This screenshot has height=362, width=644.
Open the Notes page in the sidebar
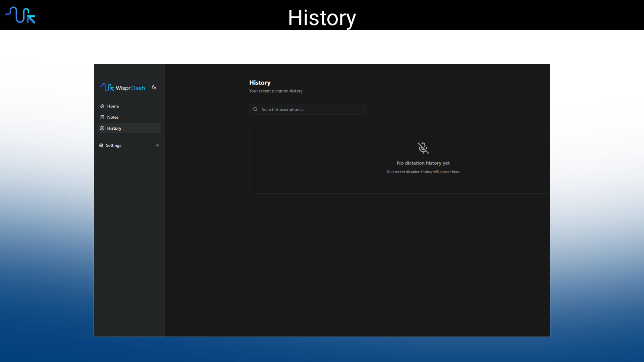point(129,117)
